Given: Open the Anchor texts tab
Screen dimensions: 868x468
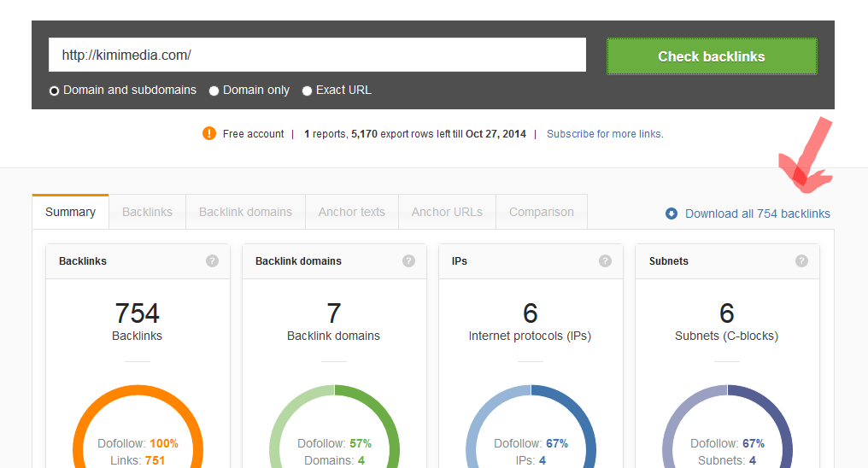Looking at the screenshot, I should tap(351, 212).
